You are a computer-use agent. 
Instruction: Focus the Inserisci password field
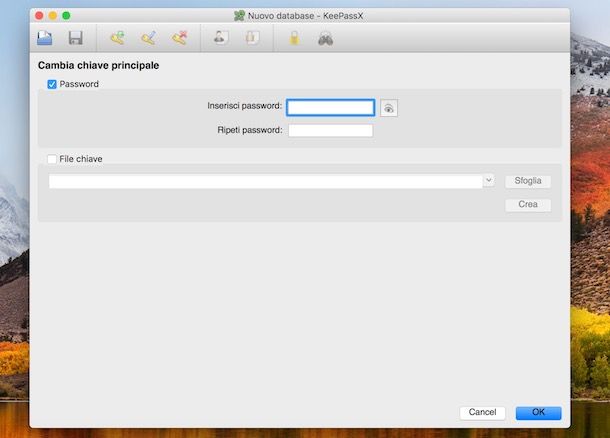point(331,108)
